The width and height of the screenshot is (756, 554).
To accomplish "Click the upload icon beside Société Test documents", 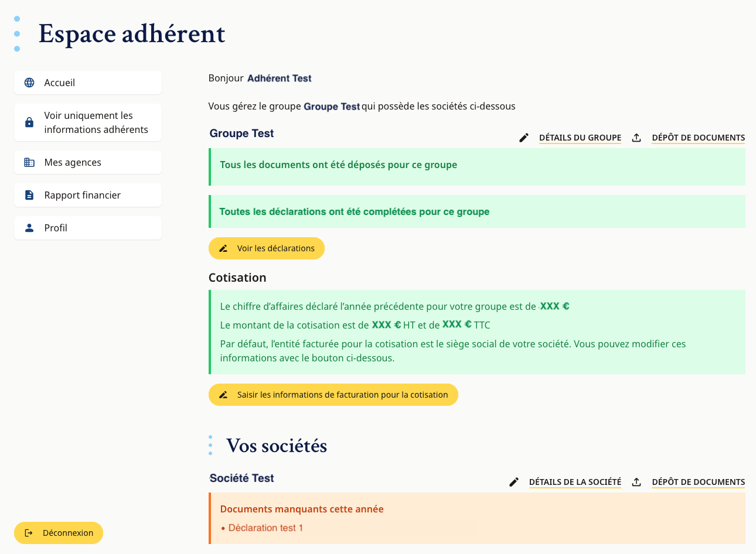I will (636, 481).
